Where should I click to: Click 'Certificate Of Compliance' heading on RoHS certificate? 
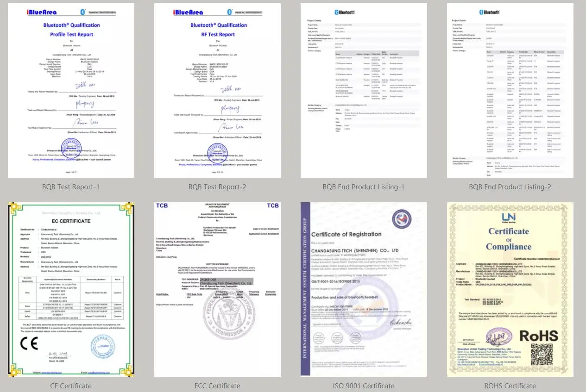coord(509,239)
